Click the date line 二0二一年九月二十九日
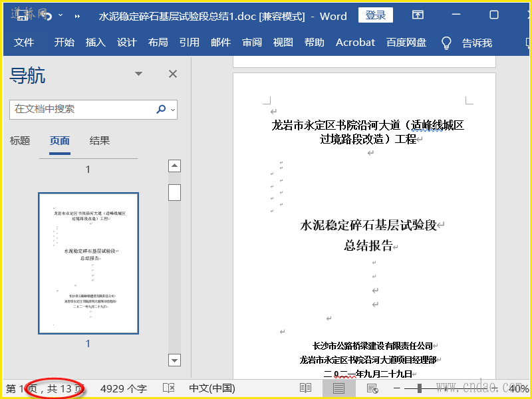The width and height of the screenshot is (532, 399). [x=368, y=374]
